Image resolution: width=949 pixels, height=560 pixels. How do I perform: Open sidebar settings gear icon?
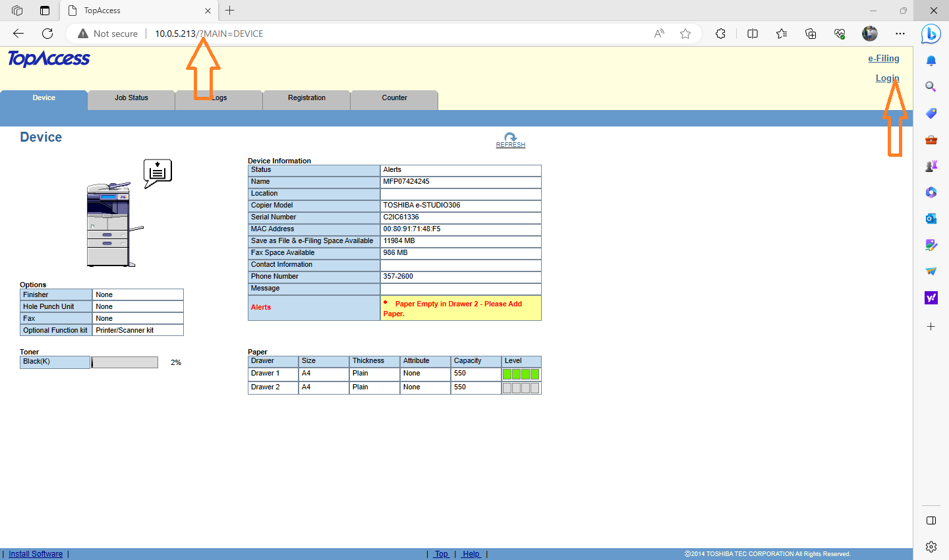coord(931,547)
